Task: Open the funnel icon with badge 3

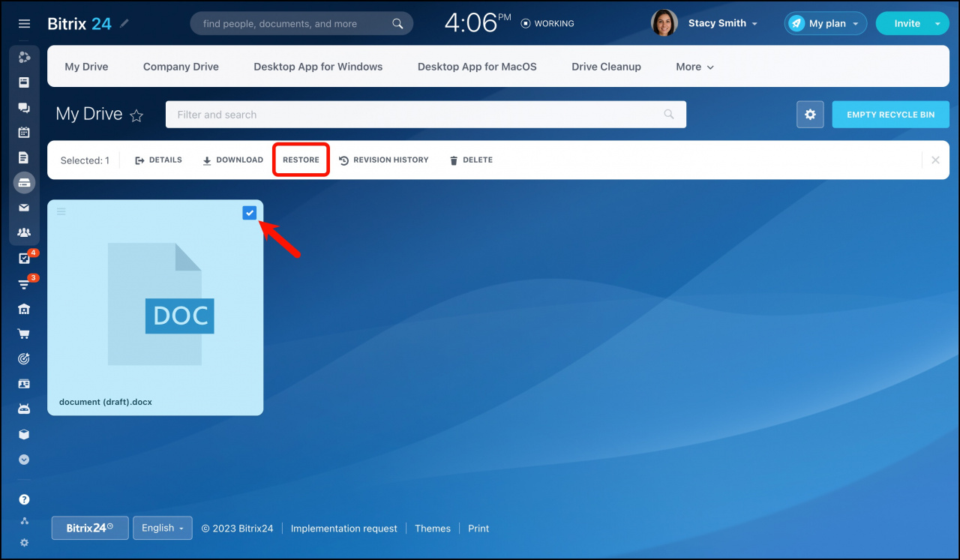Action: pos(24,284)
